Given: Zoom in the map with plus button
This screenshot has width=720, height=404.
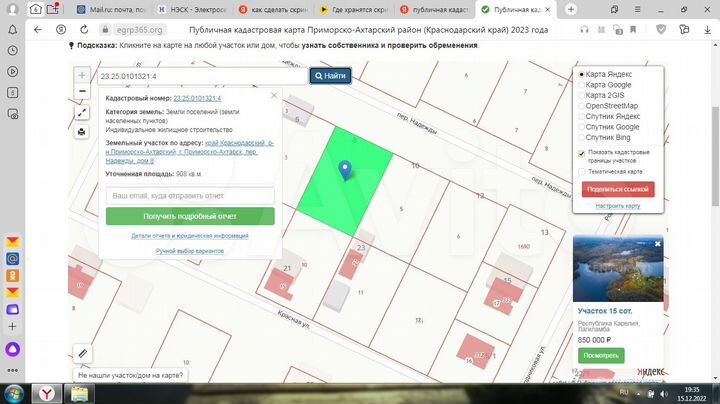Looking at the screenshot, I should click(81, 75).
